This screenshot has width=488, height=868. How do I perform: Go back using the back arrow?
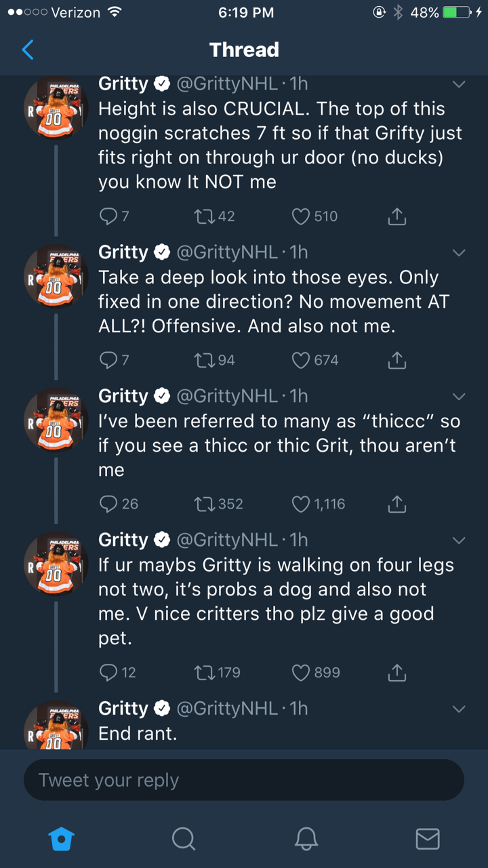pyautogui.click(x=28, y=50)
